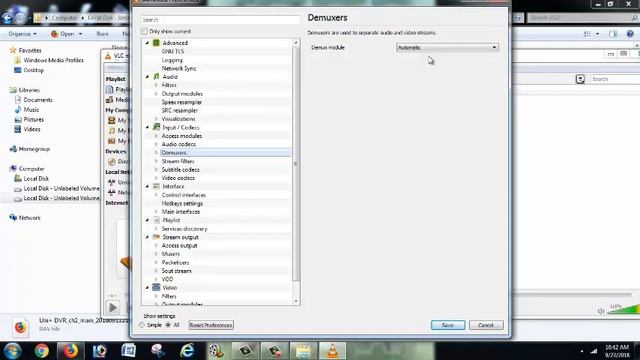640x360 pixels.
Task: Click the tree scrollbar up arrow
Action: [296, 42]
